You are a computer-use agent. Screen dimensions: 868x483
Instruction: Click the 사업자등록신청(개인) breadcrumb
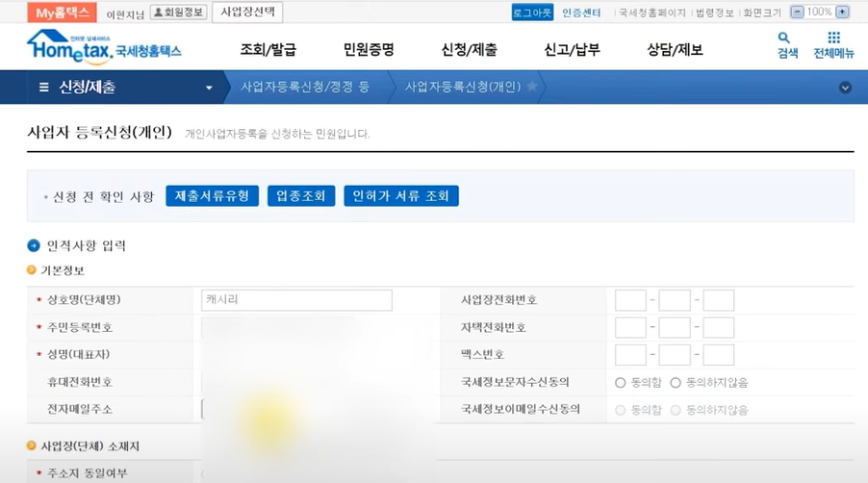[463, 87]
